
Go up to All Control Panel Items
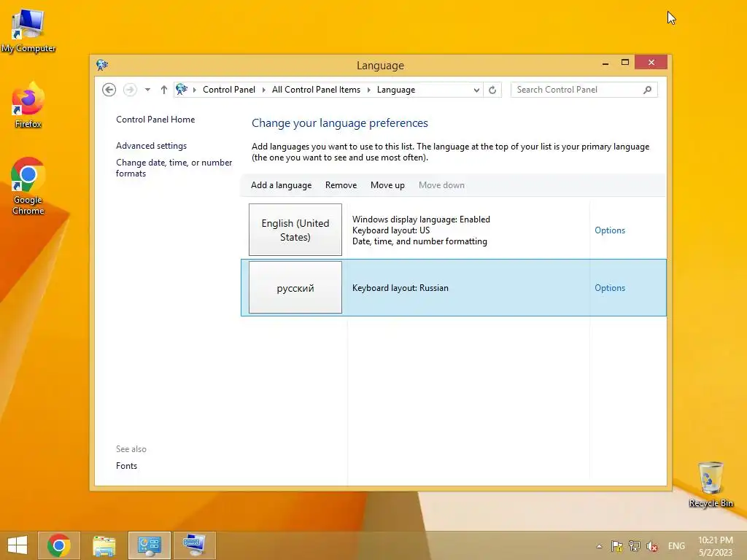[164, 90]
